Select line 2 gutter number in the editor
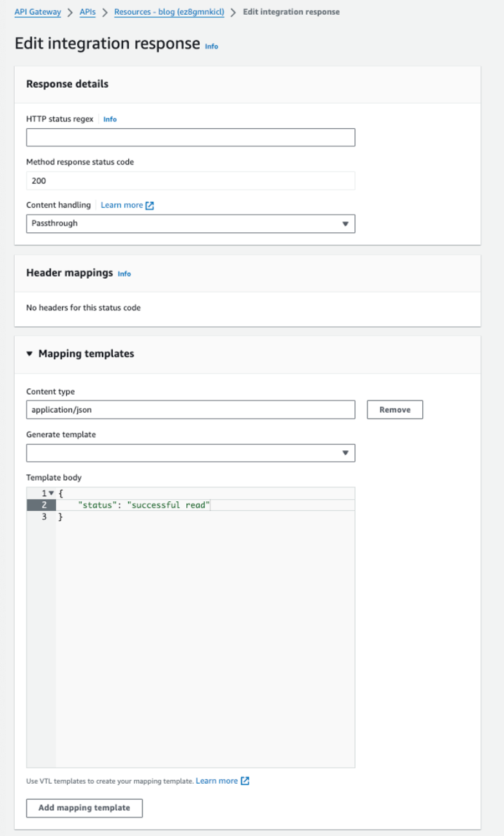 tap(43, 504)
